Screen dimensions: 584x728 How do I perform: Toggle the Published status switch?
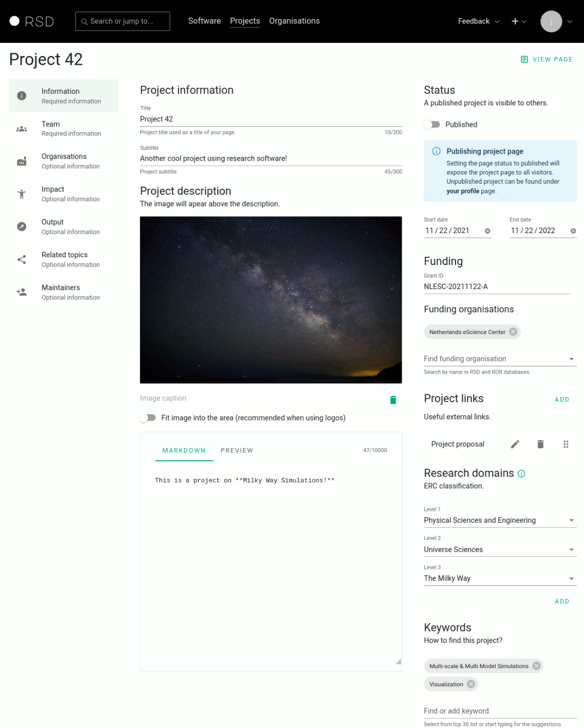tap(432, 125)
